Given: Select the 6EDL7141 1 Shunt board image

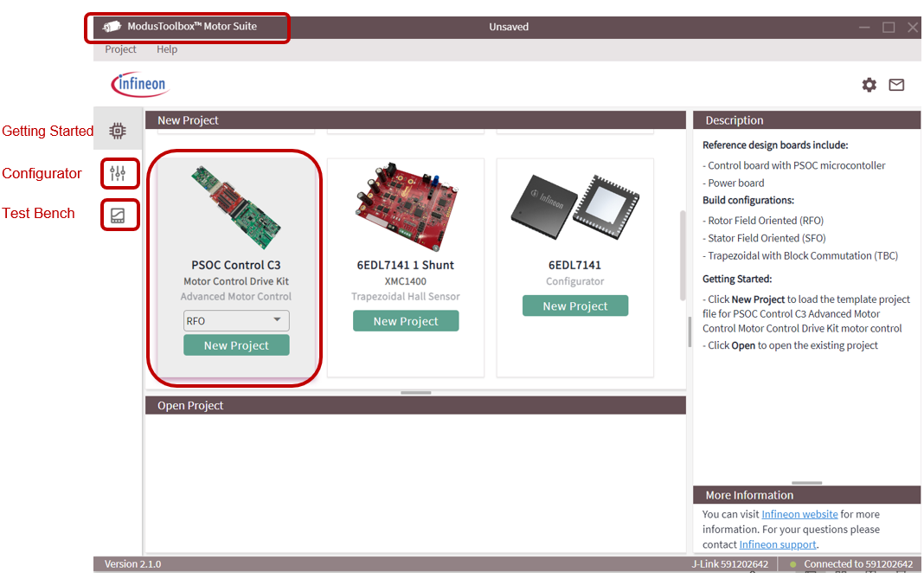Looking at the screenshot, I should (406, 206).
